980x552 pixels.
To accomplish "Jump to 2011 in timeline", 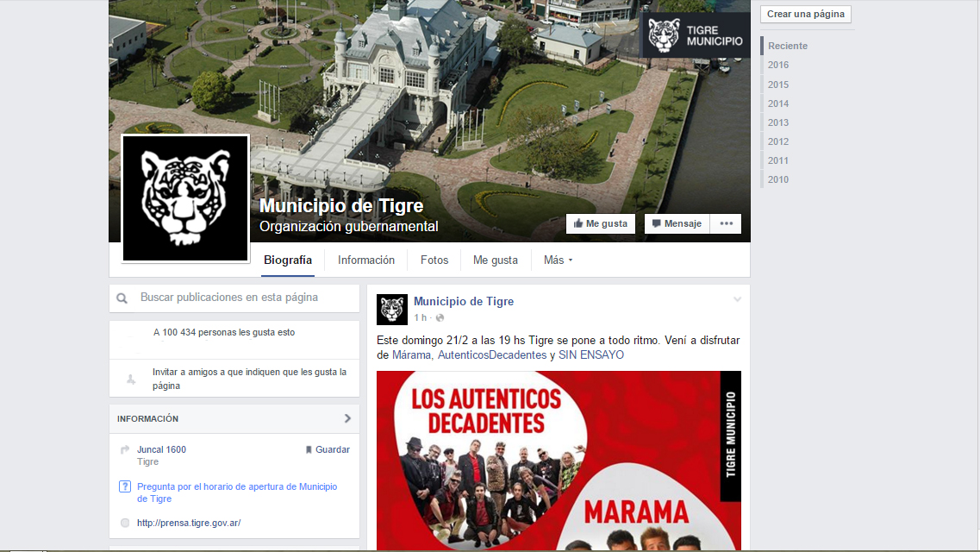I will click(778, 160).
